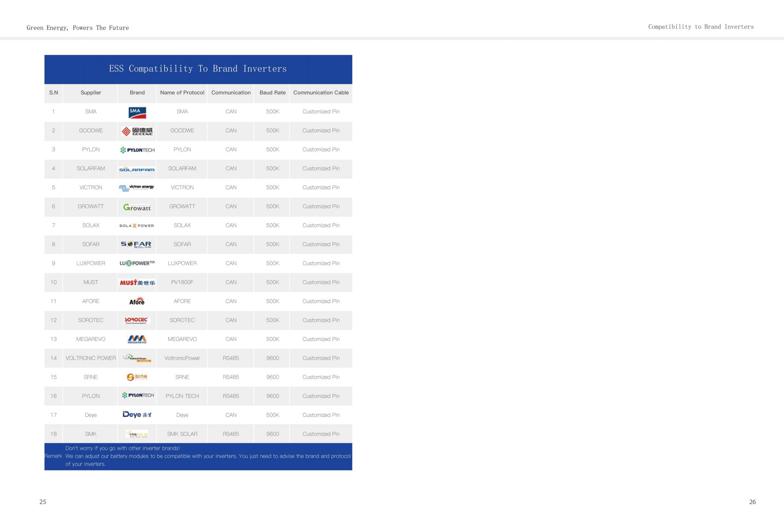Click the SOLAX protocol name cell
Viewport: 784px width, 532px height.
182,225
